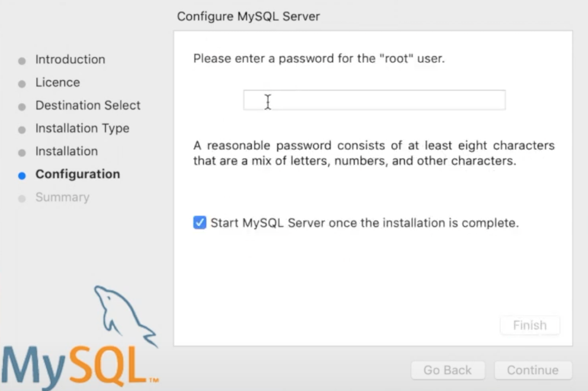Select the Introduction step in sidebar
This screenshot has width=588, height=391.
tap(70, 59)
